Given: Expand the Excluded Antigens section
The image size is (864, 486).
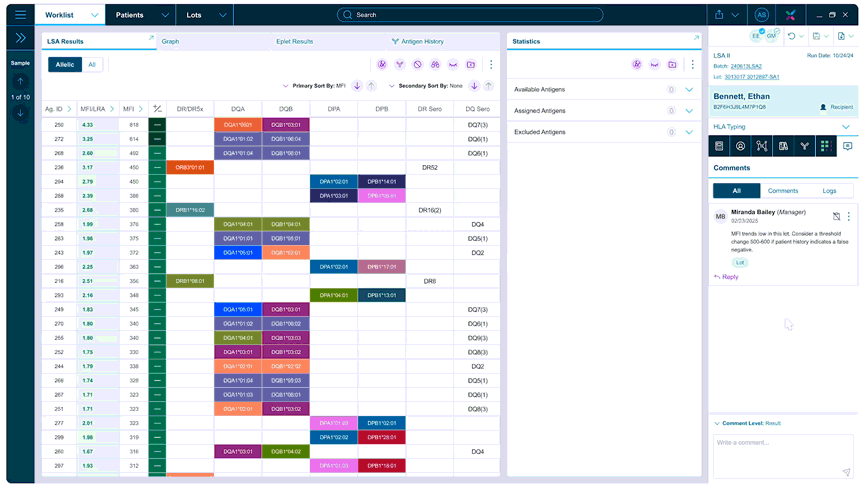Looking at the screenshot, I should click(689, 132).
